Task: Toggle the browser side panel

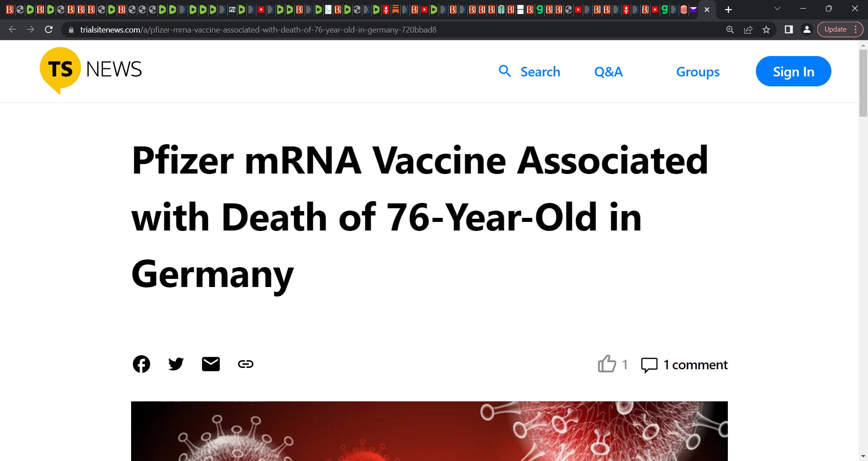Action: [x=789, y=29]
